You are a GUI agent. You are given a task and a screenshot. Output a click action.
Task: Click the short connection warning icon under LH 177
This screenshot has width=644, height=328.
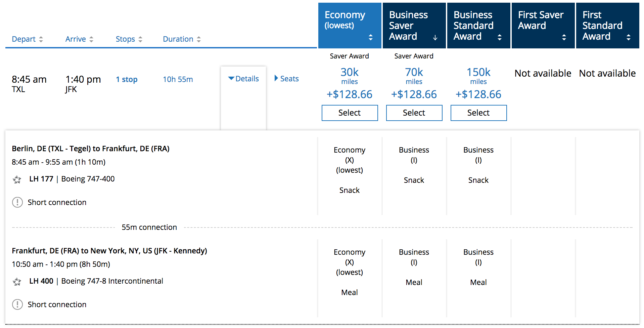pos(17,202)
